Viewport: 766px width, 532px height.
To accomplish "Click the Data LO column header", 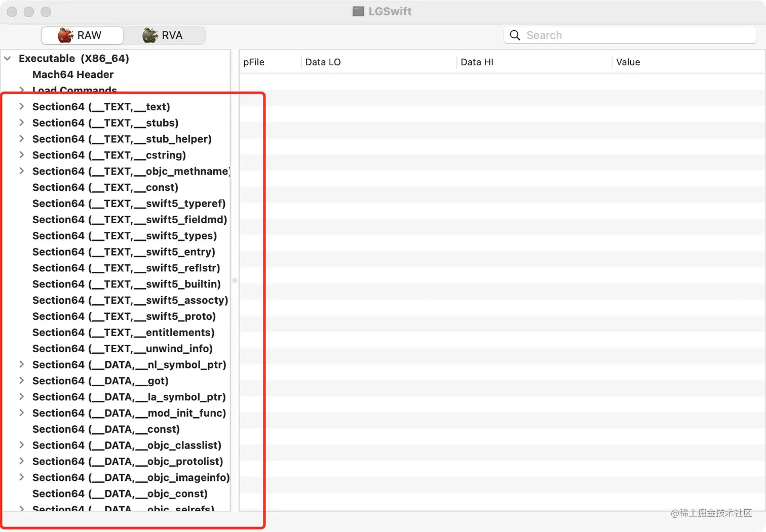I will (x=379, y=62).
